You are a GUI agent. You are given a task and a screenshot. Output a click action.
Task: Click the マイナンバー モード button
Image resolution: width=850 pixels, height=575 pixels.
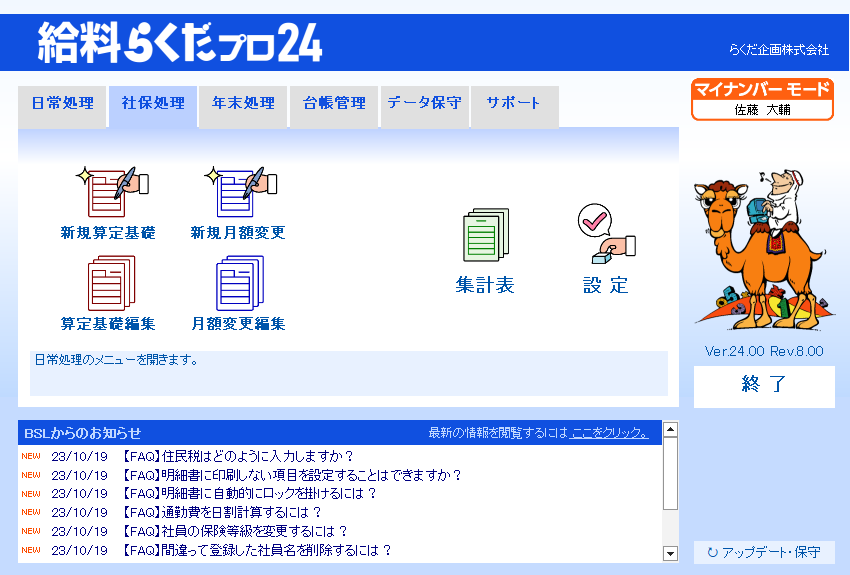coord(762,99)
